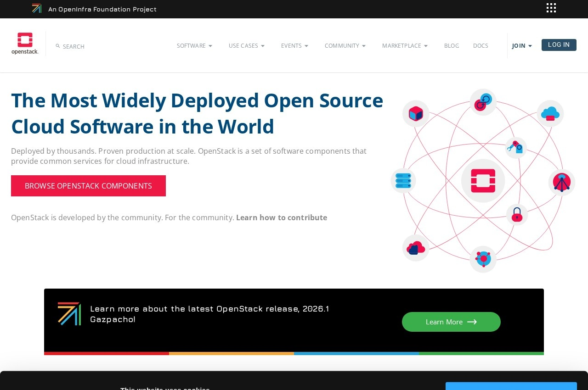The height and width of the screenshot is (390, 588).
Task: Click Browse OpenStack Components button
Action: (88, 186)
